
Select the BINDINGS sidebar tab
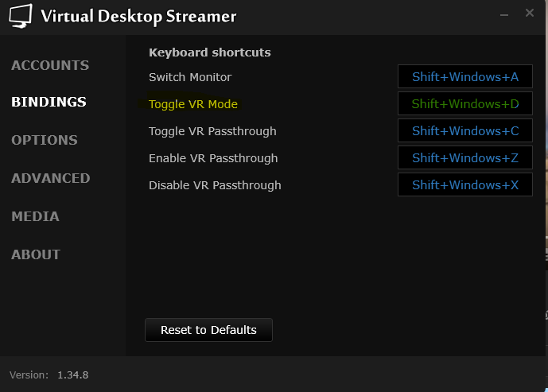[x=49, y=102]
